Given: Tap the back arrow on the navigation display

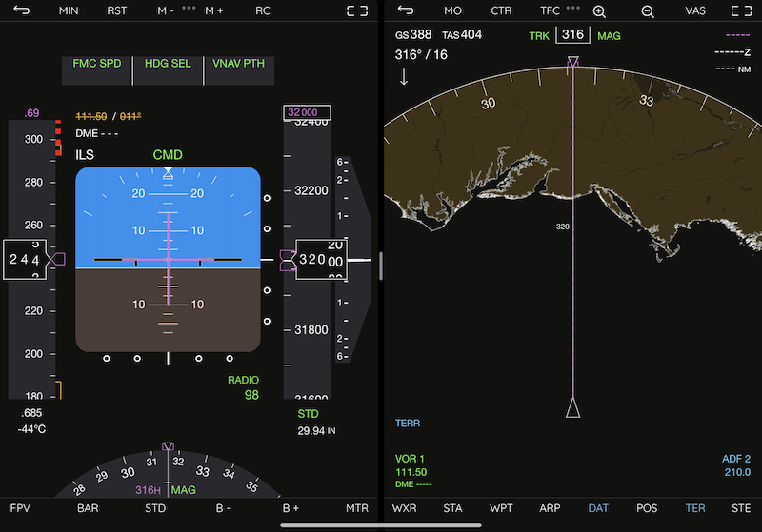Looking at the screenshot, I should click(x=406, y=11).
